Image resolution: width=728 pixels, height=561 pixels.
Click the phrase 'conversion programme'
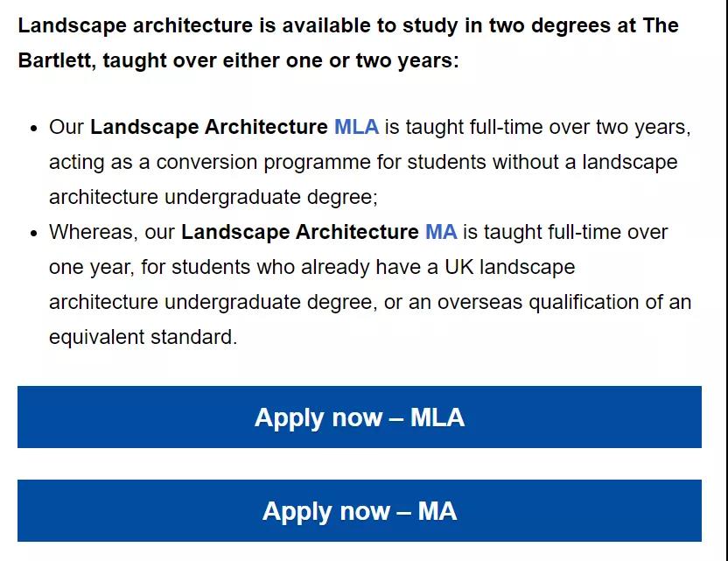coord(263,163)
